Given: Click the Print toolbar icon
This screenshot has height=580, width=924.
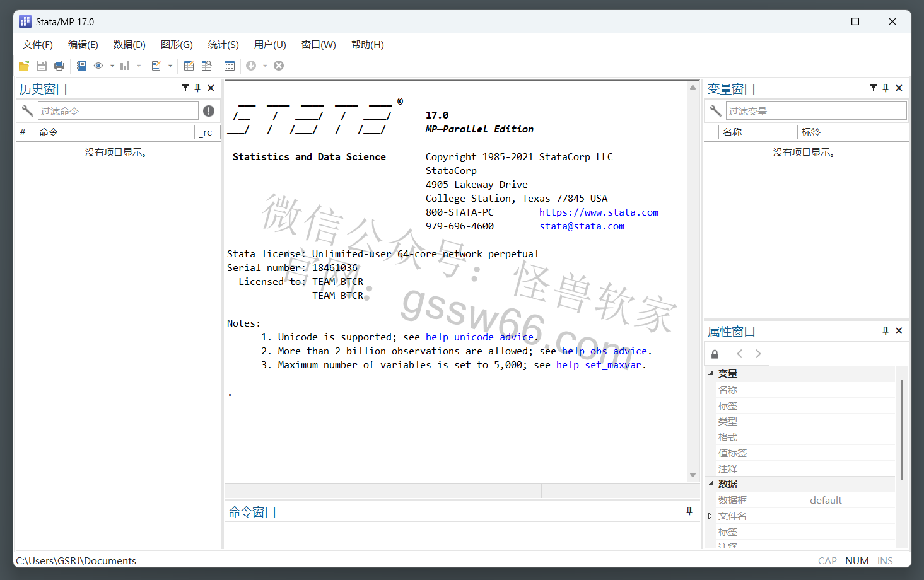Looking at the screenshot, I should point(59,66).
